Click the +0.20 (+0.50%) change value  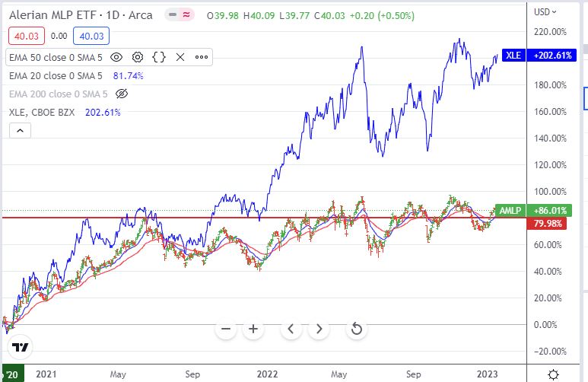[x=382, y=16]
